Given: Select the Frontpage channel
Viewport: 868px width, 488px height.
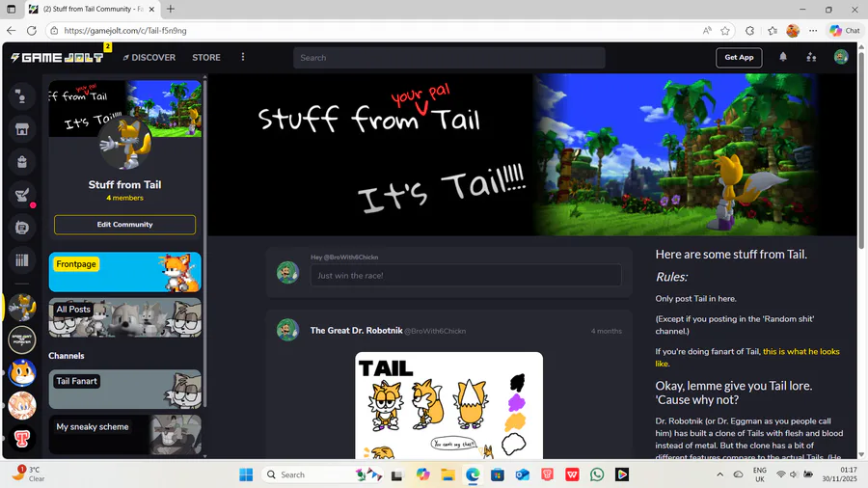Looking at the screenshot, I should click(x=124, y=272).
